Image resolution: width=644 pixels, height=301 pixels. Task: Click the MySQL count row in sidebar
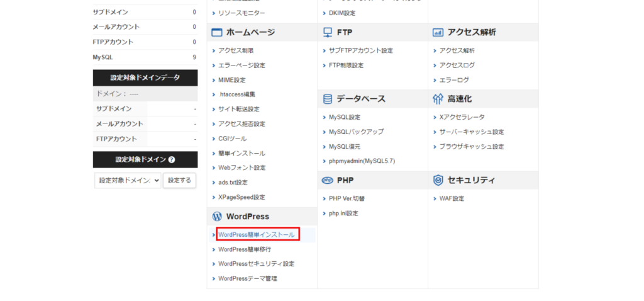pos(145,57)
